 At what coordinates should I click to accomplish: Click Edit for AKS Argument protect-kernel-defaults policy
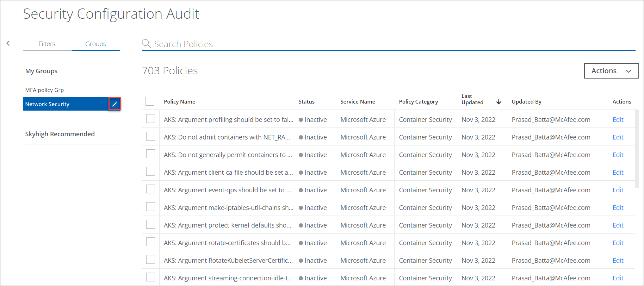618,225
